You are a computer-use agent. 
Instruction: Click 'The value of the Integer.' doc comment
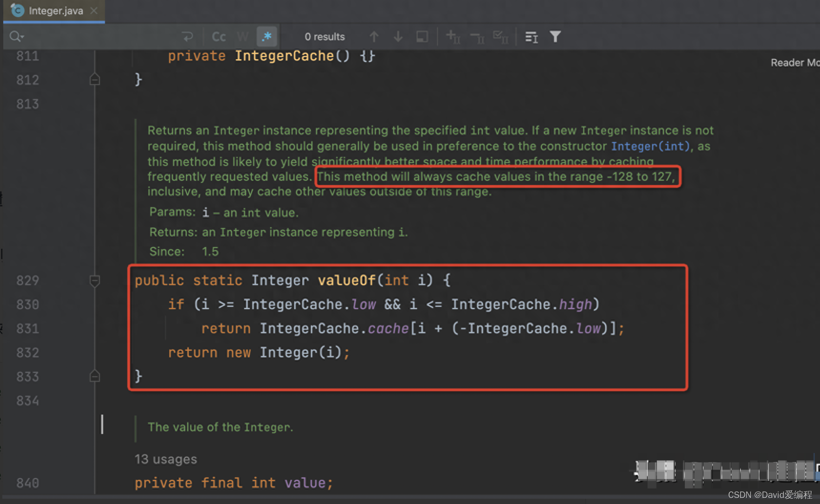pyautogui.click(x=220, y=427)
